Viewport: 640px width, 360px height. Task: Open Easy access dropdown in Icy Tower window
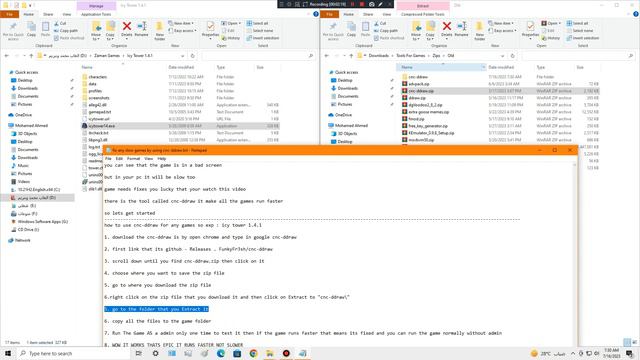click(x=182, y=31)
